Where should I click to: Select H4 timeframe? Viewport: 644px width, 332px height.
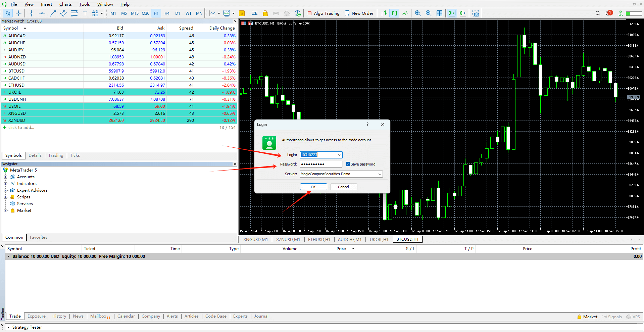click(167, 13)
